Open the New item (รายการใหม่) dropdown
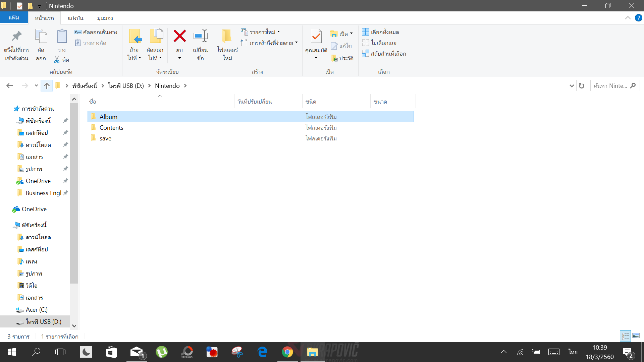The width and height of the screenshot is (644, 362). tap(260, 32)
